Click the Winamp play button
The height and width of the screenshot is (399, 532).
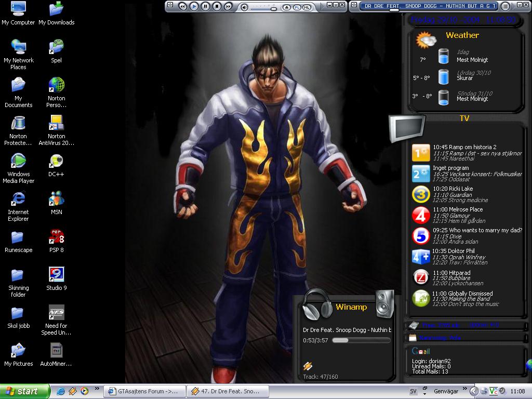pyautogui.click(x=194, y=6)
